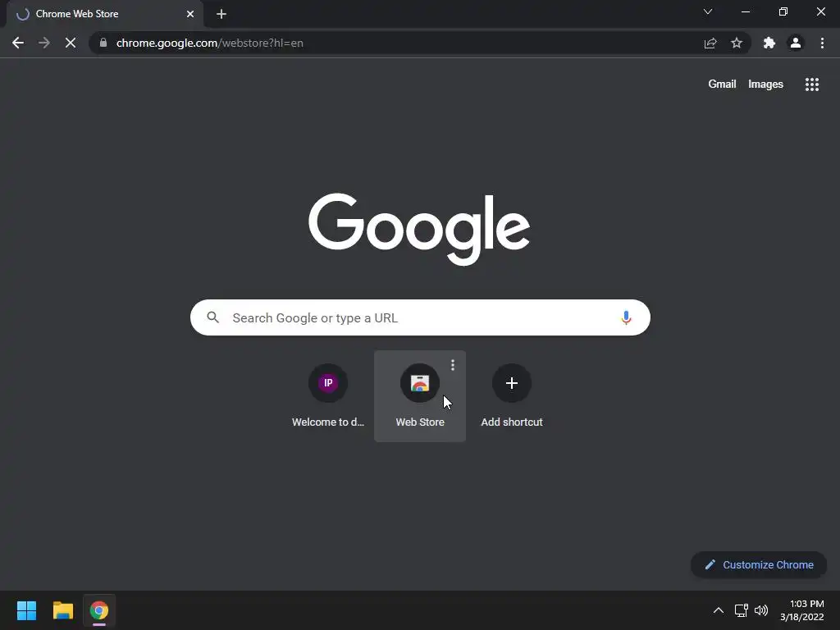
Task: Share this page from the address bar
Action: [710, 43]
